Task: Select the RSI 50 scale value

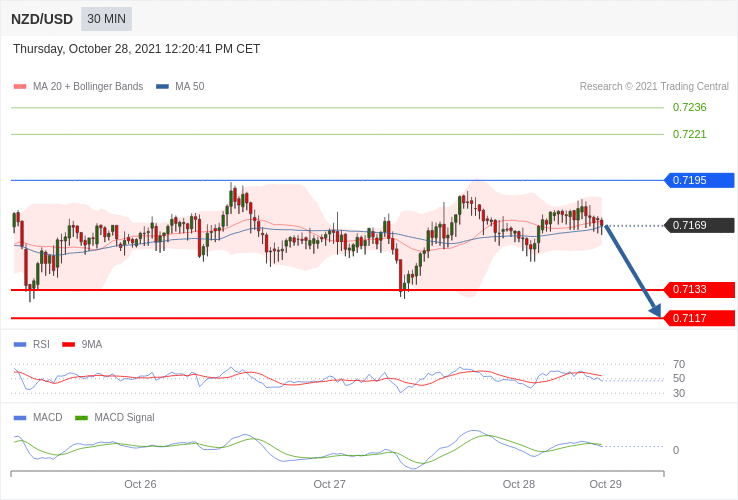Action: click(x=679, y=379)
